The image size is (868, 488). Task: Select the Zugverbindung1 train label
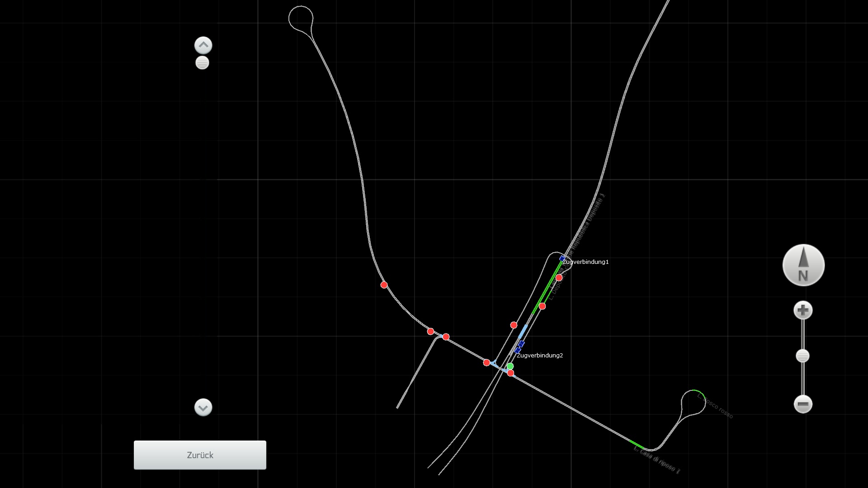(x=585, y=262)
